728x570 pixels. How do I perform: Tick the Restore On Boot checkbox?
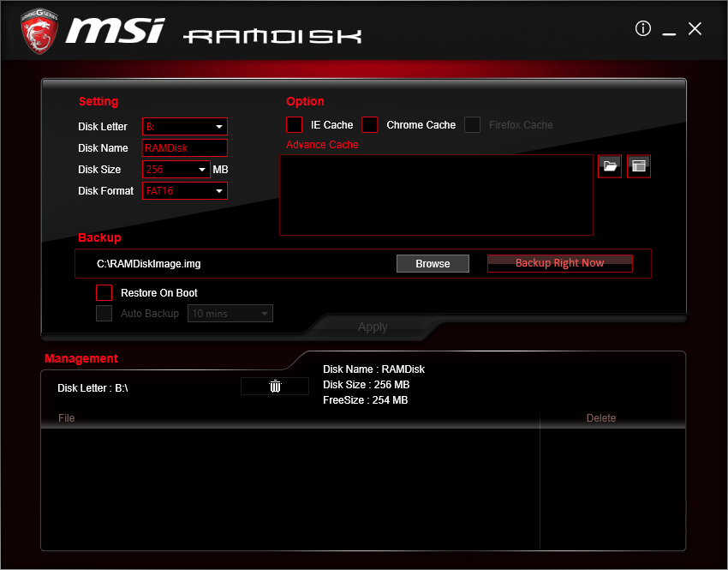104,292
